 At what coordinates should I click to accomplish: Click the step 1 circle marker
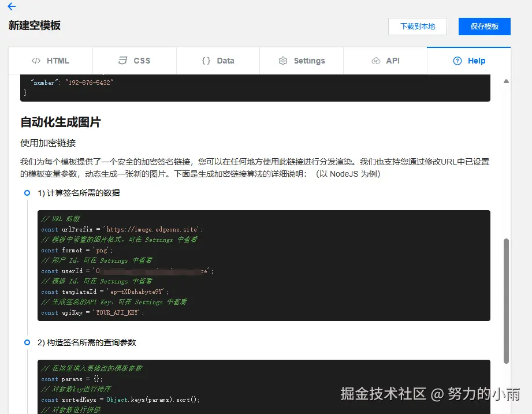(x=27, y=193)
